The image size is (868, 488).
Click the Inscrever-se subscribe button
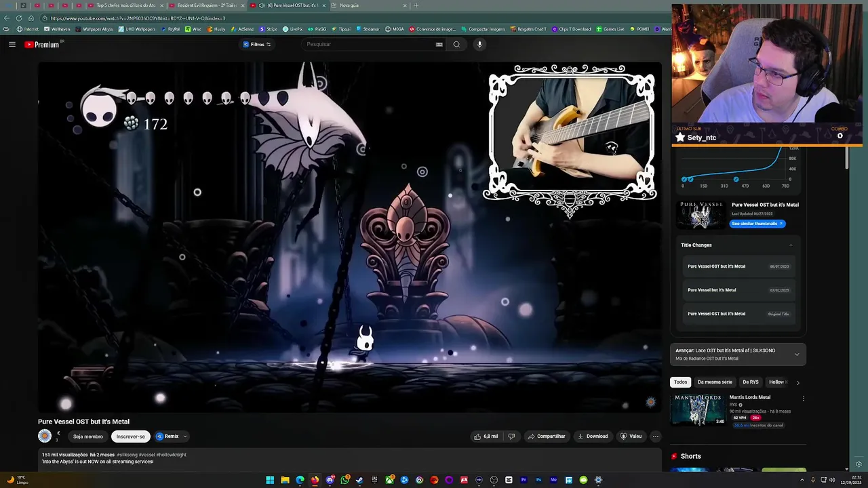(131, 436)
